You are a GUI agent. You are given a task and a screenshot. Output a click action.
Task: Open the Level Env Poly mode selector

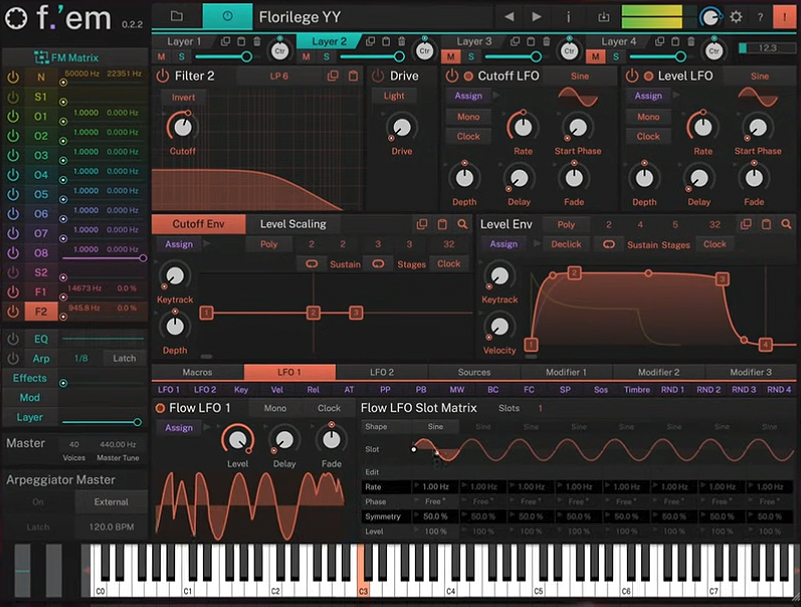point(566,224)
